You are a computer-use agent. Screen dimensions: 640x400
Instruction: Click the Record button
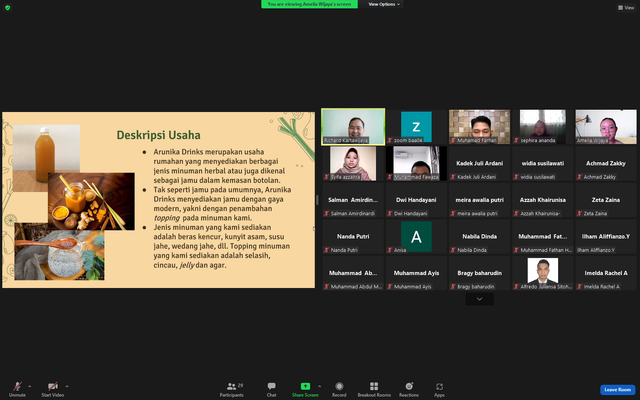pos(339,389)
